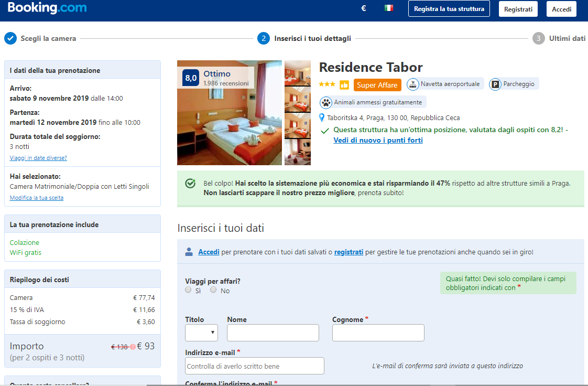Viewport: 588px width, 386px height.
Task: Open the Titolo dropdown
Action: (x=201, y=333)
